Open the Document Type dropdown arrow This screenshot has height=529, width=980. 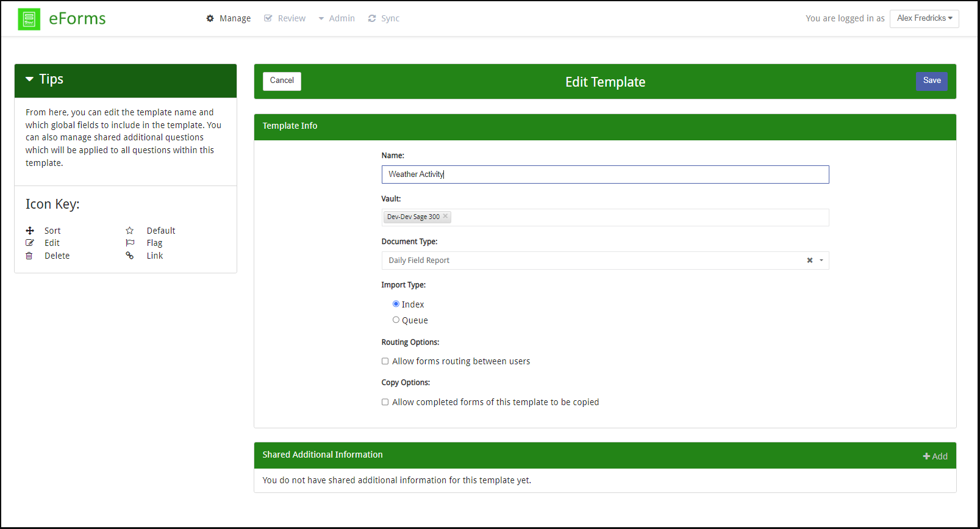pos(821,261)
